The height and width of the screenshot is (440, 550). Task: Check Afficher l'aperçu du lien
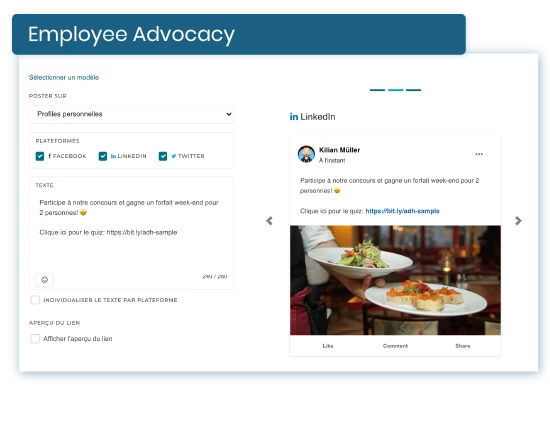click(35, 339)
